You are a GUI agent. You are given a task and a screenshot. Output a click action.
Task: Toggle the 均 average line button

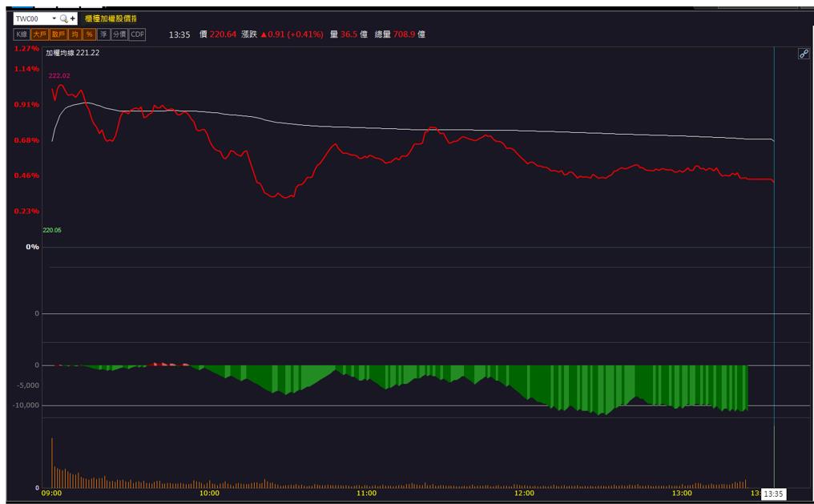tap(75, 34)
